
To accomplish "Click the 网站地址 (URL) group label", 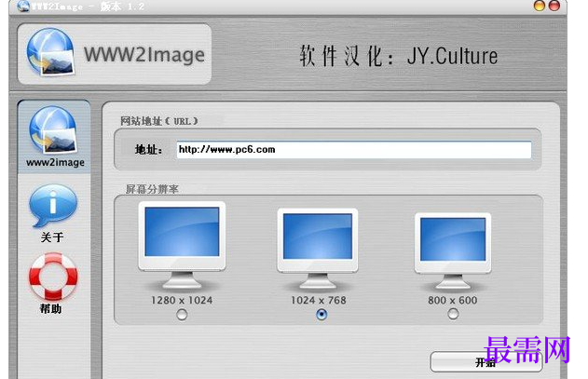I will pyautogui.click(x=159, y=121).
